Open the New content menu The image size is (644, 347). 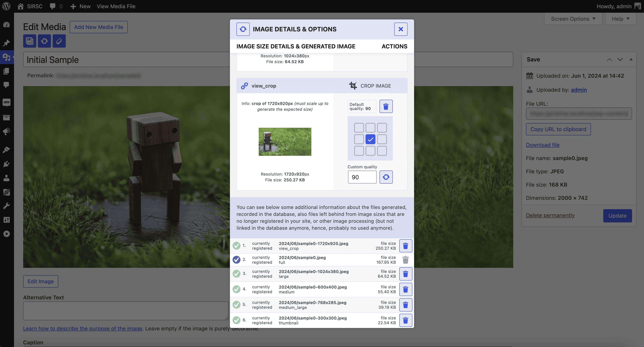point(80,6)
